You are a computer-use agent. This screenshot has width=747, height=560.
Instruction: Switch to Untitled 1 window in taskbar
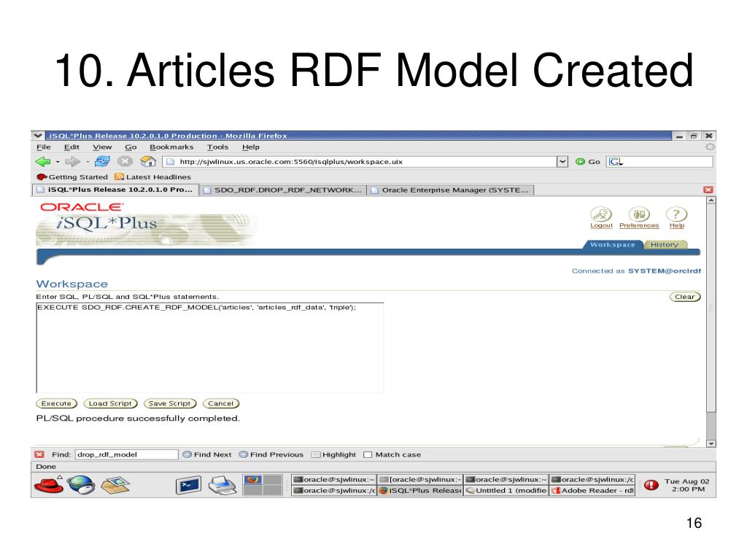pos(506,491)
